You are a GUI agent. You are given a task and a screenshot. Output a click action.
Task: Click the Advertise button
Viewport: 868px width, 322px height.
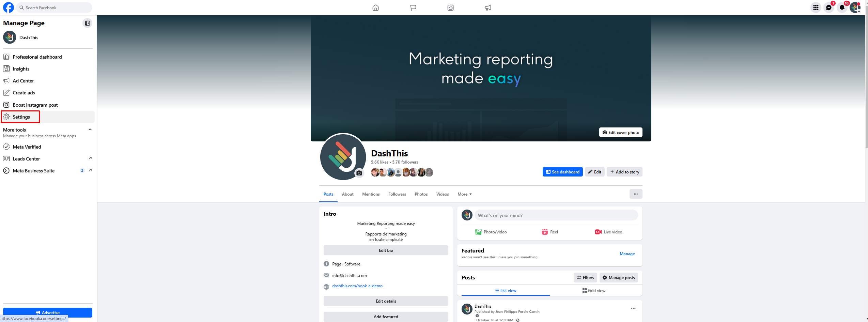(48, 312)
